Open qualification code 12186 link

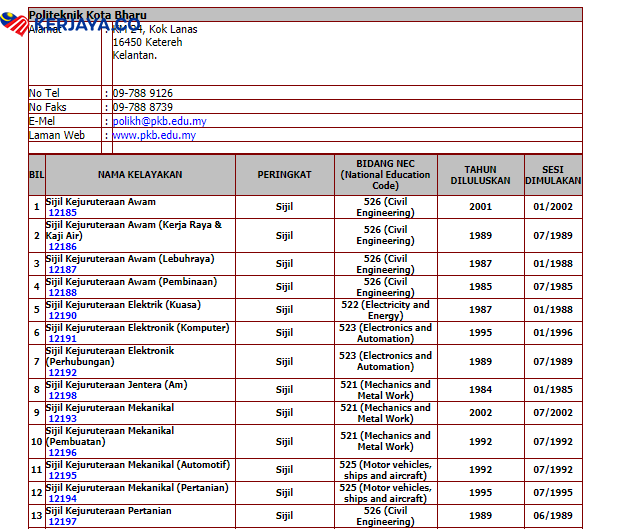[63, 246]
